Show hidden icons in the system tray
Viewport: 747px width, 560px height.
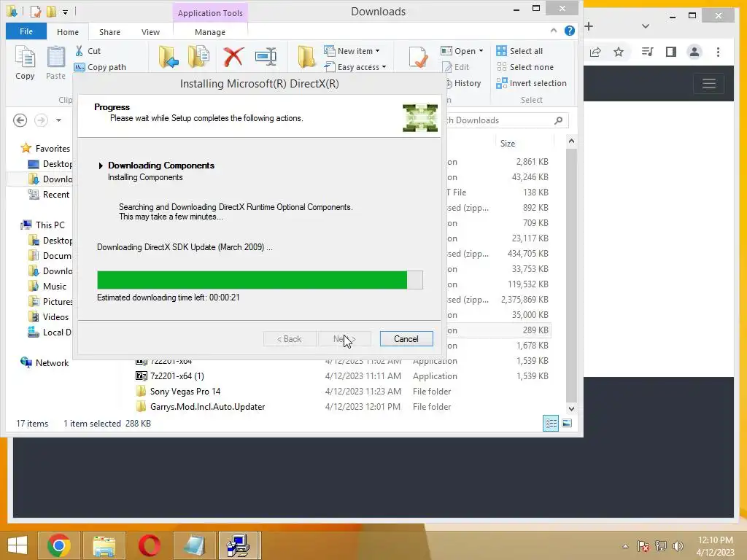pyautogui.click(x=625, y=546)
